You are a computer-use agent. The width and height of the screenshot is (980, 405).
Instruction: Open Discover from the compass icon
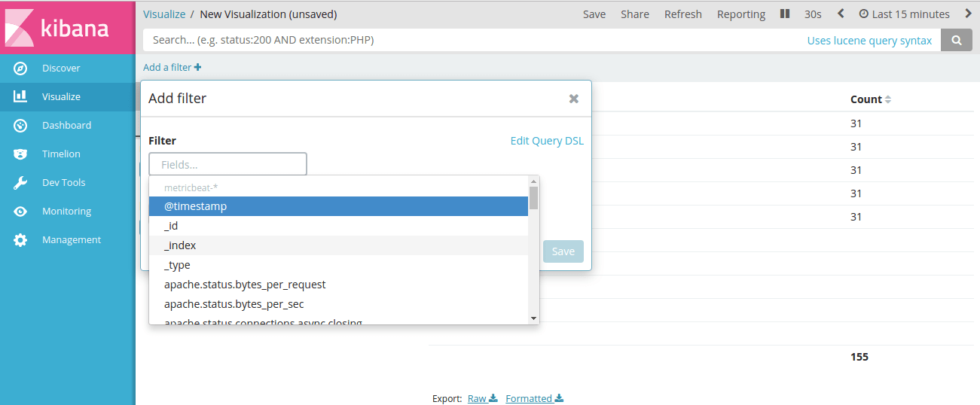[20, 69]
